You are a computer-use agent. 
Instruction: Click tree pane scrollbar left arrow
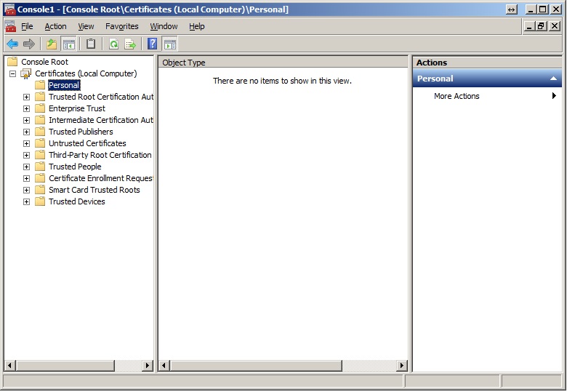9,365
